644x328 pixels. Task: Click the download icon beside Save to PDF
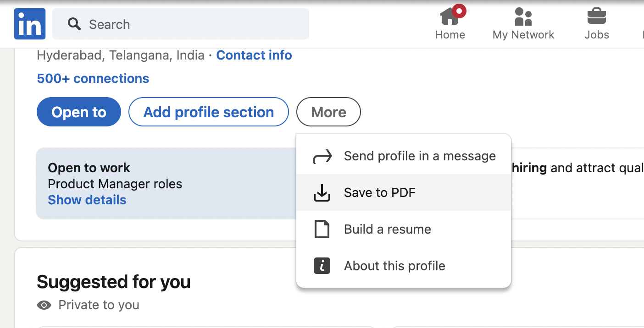[322, 193]
